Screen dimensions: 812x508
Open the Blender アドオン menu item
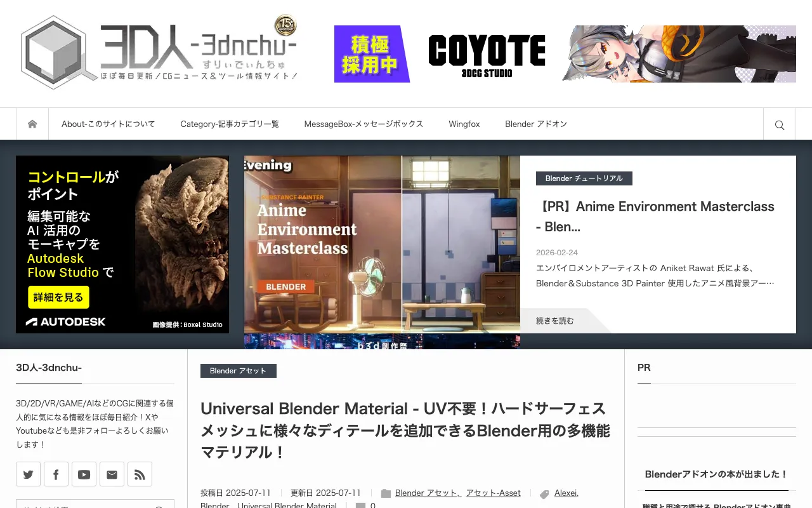tap(536, 124)
